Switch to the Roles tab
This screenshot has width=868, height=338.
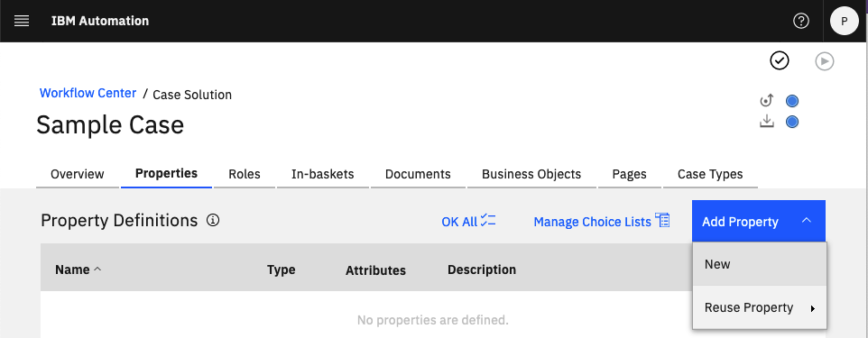click(245, 174)
